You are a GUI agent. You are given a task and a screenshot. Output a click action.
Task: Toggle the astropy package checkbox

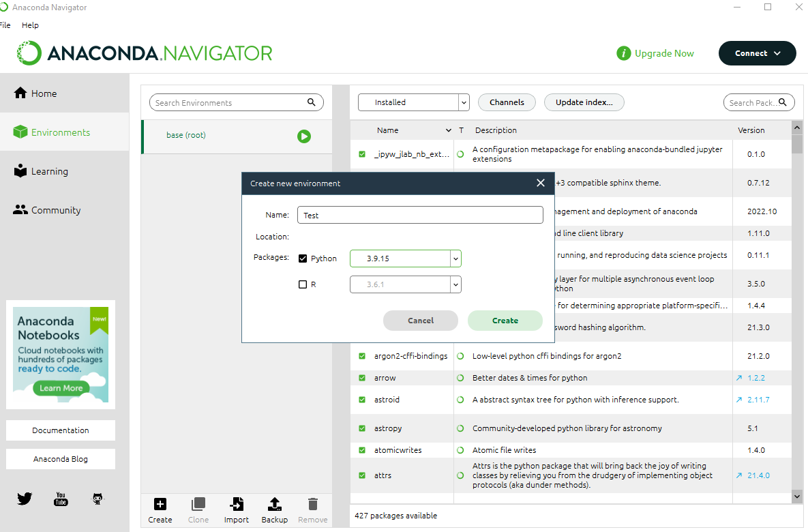point(362,428)
